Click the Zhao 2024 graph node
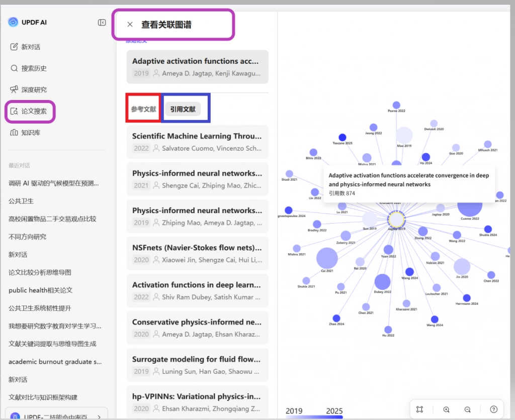 click(336, 319)
